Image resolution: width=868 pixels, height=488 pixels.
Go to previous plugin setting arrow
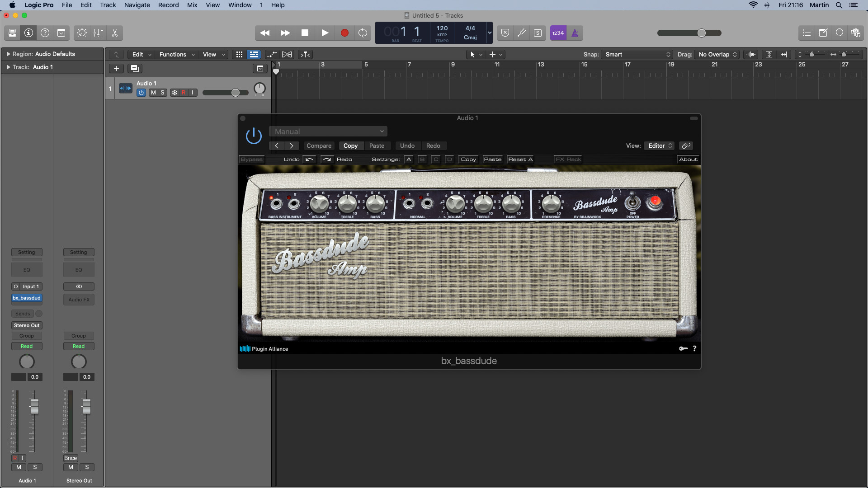click(276, 145)
